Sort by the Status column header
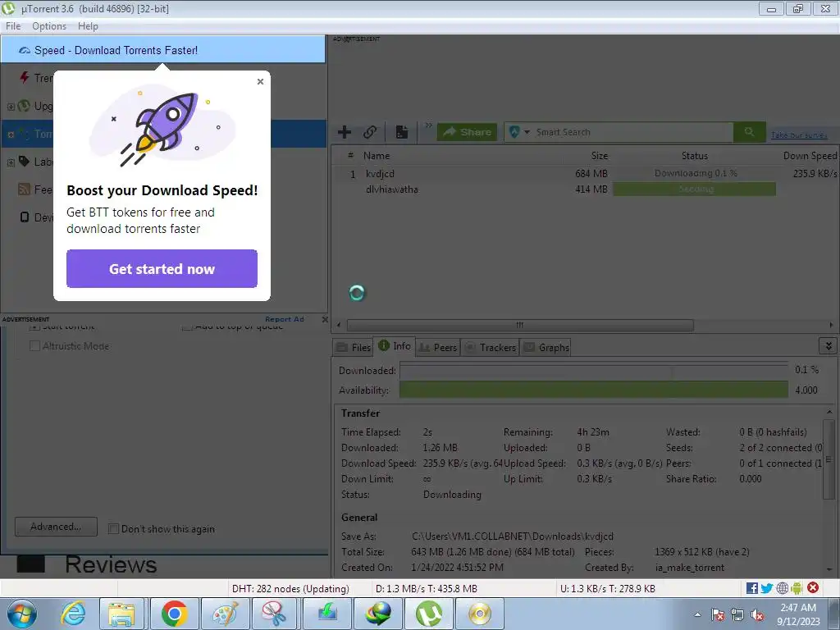The width and height of the screenshot is (840, 630). click(x=694, y=155)
